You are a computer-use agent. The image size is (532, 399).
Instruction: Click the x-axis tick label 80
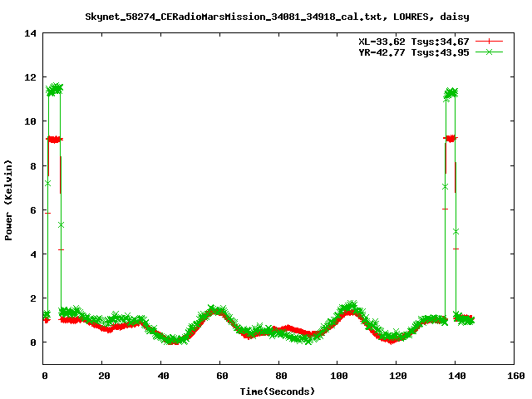click(x=281, y=376)
